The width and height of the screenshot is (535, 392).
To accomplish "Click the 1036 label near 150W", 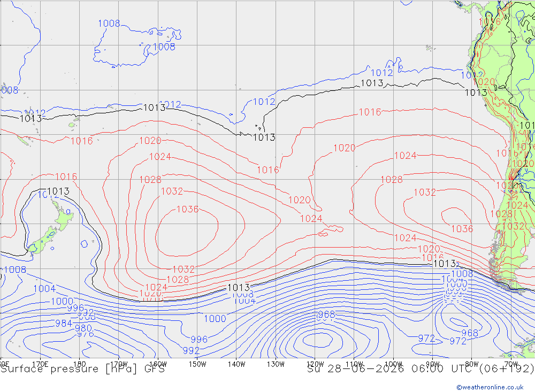I will click(x=187, y=209).
